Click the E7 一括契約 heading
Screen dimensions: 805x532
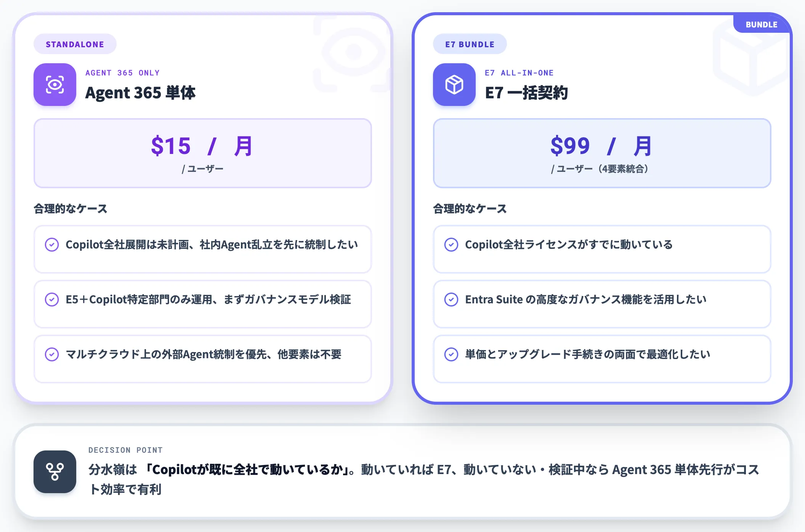point(526,93)
